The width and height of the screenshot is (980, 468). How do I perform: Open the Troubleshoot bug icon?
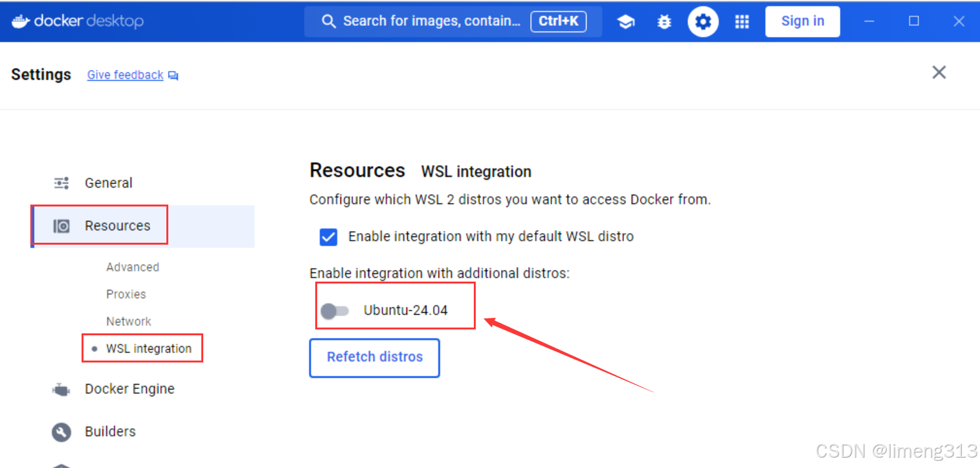coord(664,22)
